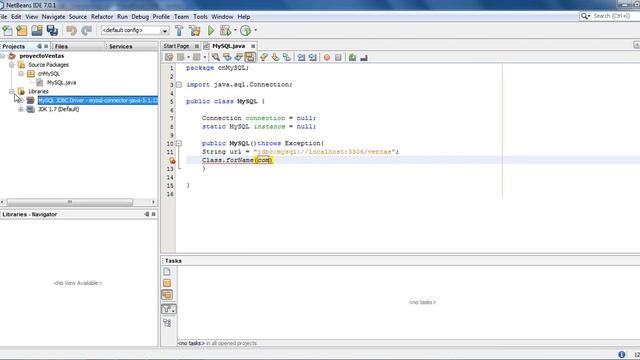The height and width of the screenshot is (360, 640).
Task: Toggle the third highlighted Tasks scope icon
Action: click(x=167, y=294)
